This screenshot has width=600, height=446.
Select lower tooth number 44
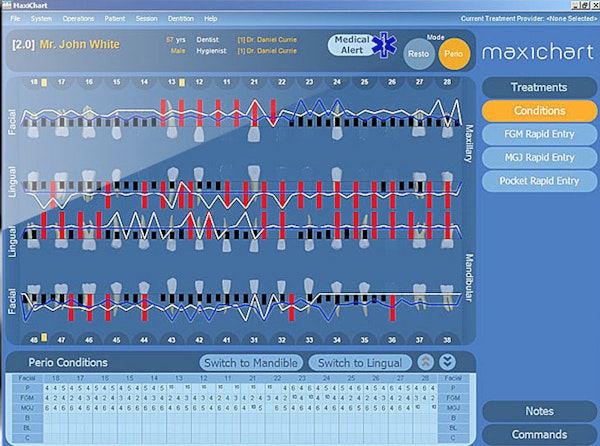[x=144, y=340]
